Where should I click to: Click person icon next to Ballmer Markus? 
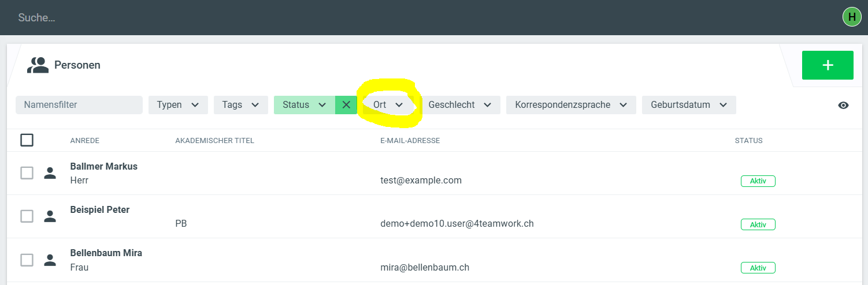coord(50,173)
